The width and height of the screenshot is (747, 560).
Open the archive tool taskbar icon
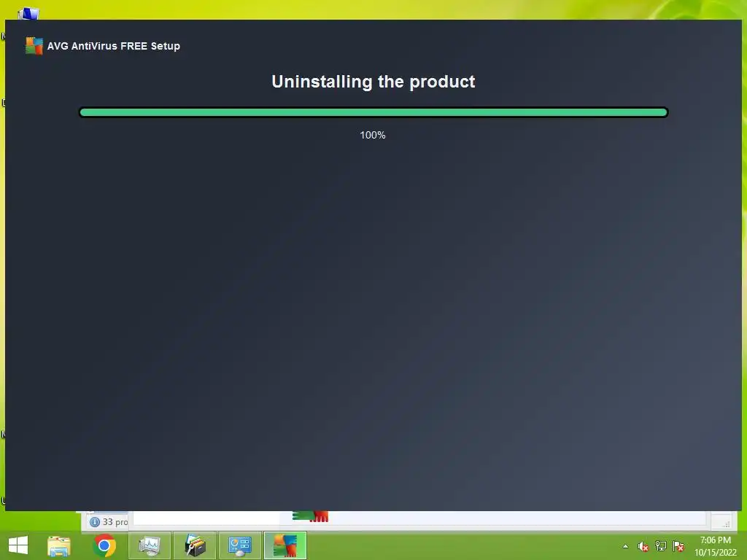point(194,545)
